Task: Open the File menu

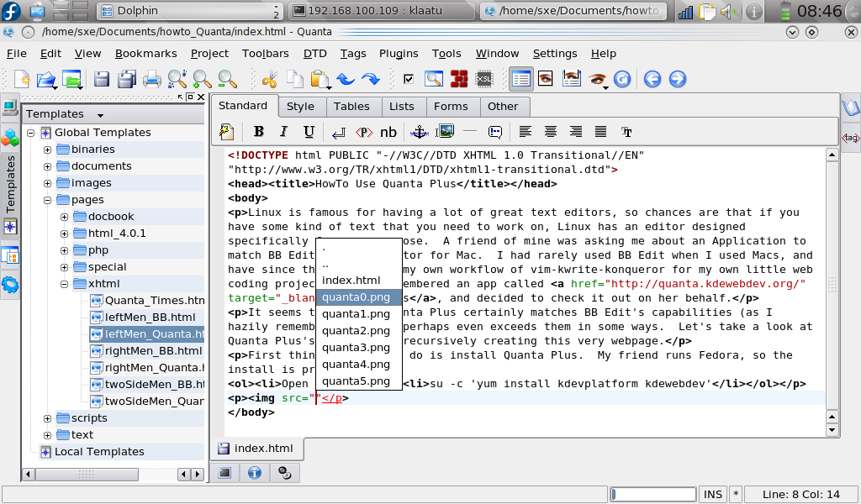Action: (17, 53)
